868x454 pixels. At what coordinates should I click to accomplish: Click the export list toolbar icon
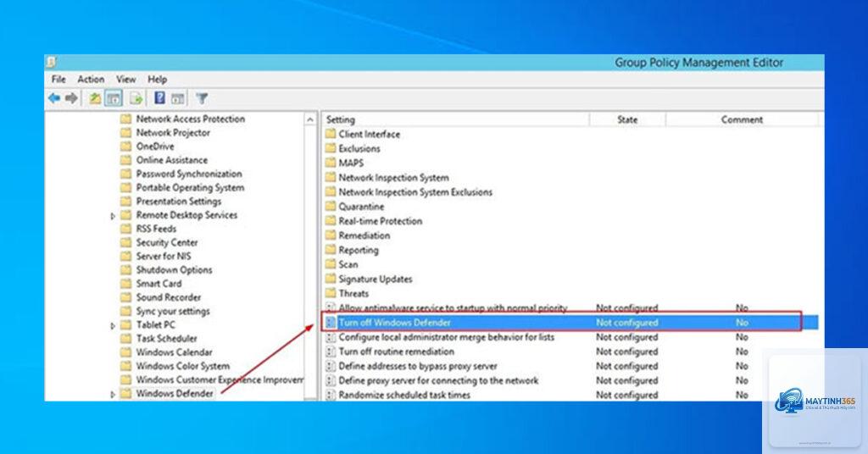(136, 98)
